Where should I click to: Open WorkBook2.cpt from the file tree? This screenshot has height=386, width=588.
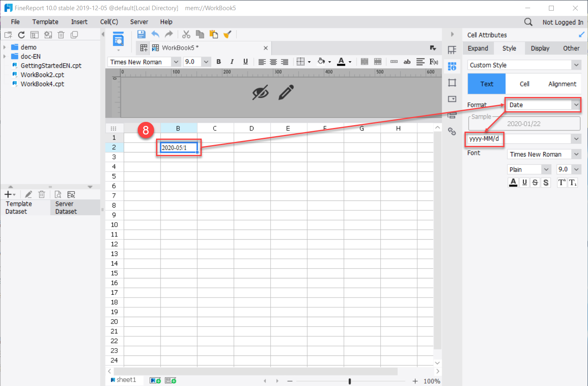(42, 75)
